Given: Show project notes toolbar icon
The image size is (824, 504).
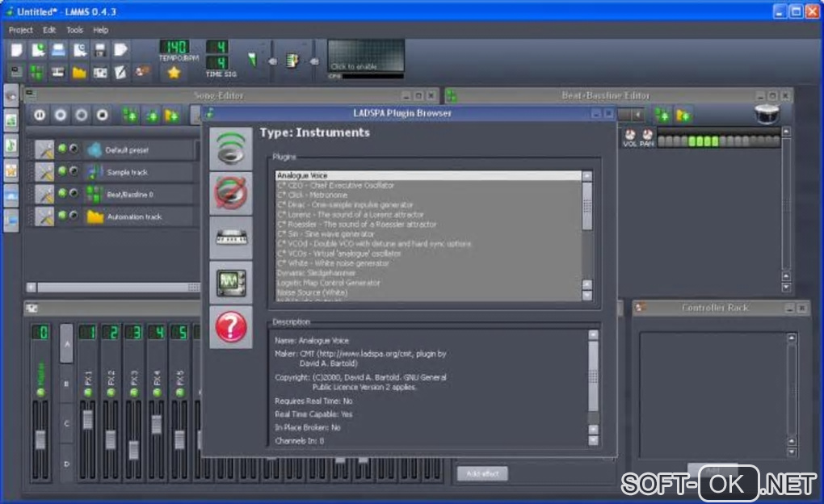Looking at the screenshot, I should point(121,73).
